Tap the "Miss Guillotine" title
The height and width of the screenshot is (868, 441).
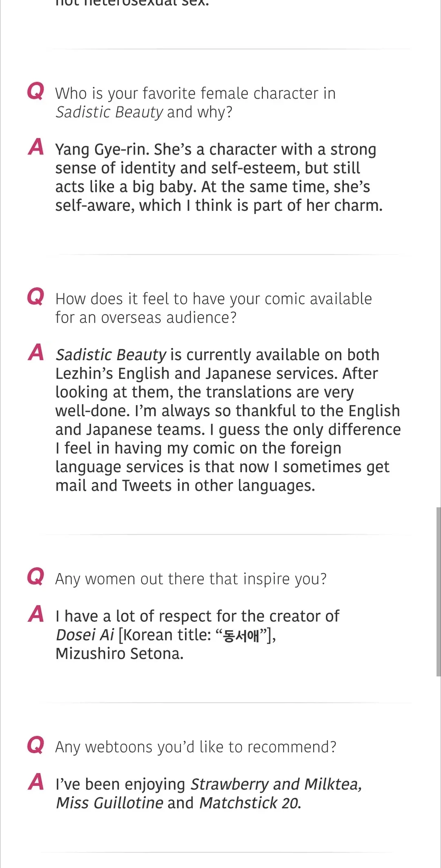110,803
